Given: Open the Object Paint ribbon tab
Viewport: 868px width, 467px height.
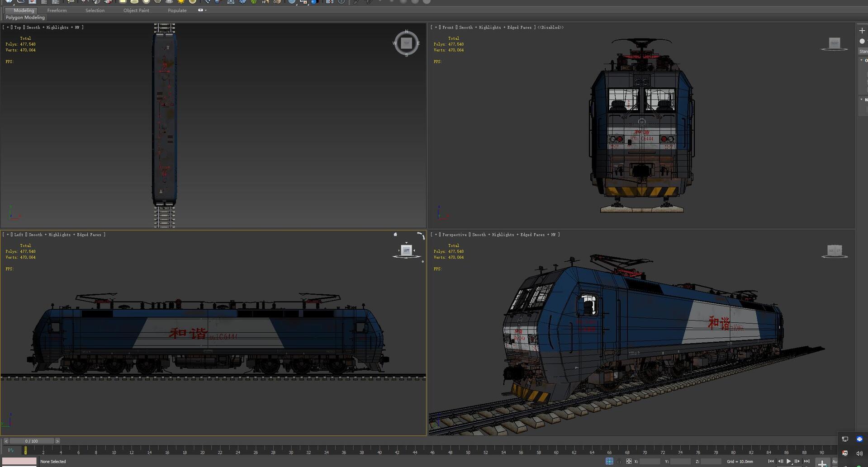Looking at the screenshot, I should 136,10.
